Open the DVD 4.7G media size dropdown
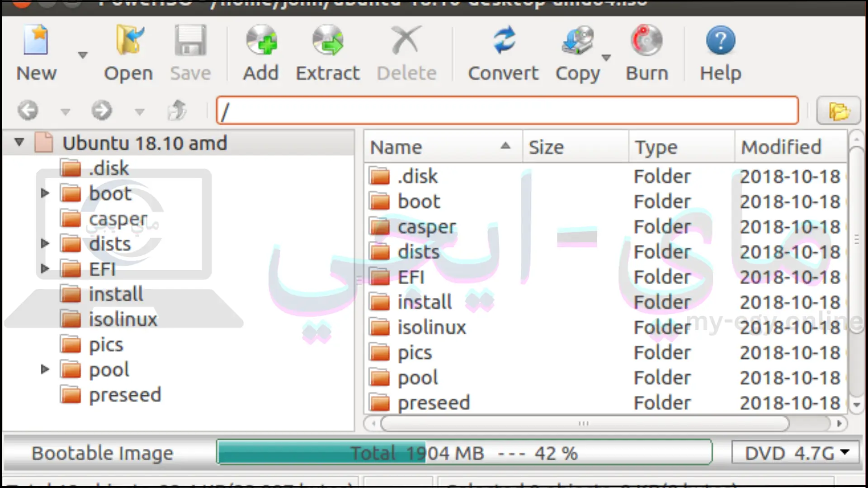 pyautogui.click(x=796, y=453)
